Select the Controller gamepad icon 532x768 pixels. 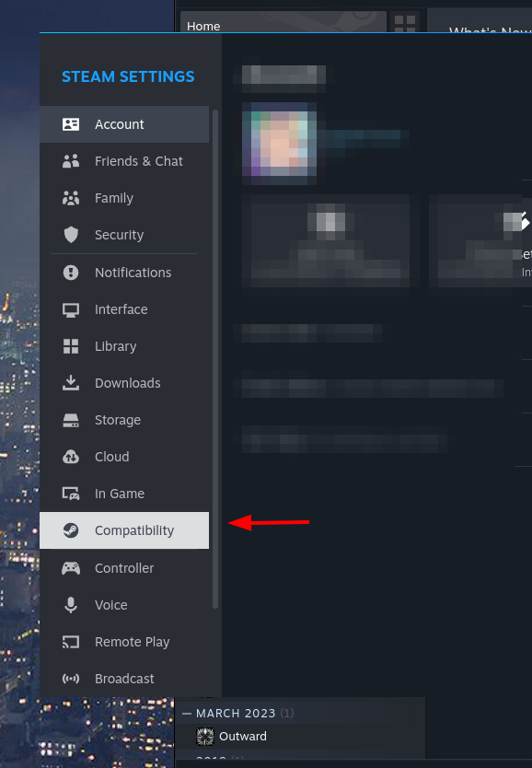71,568
